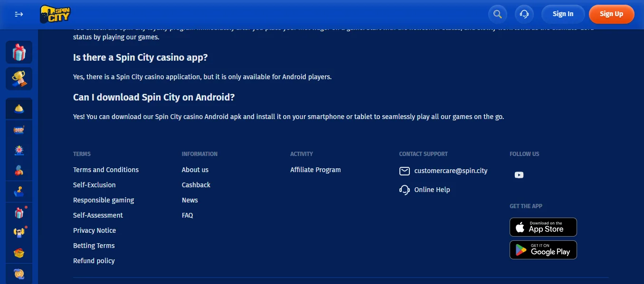Select the service bell sidebar icon
This screenshot has width=644, height=284.
(19, 109)
